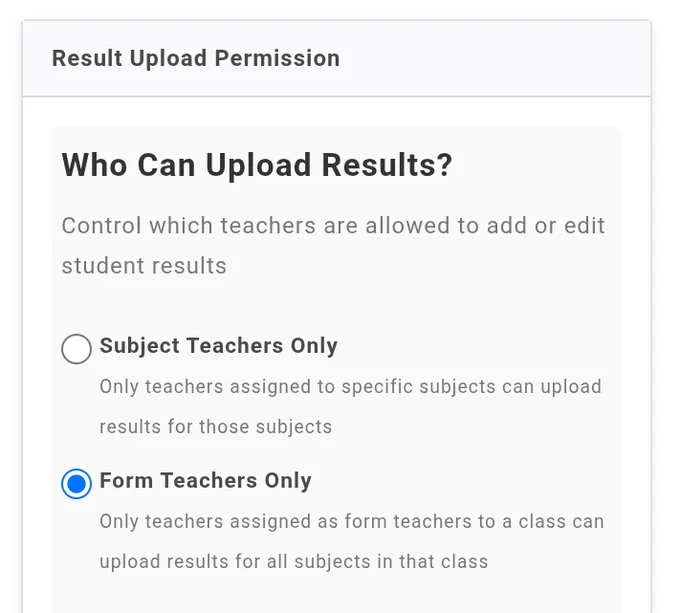Click the word 'Only' in the Subject Teachers label
This screenshot has height=613, width=680.
point(314,346)
